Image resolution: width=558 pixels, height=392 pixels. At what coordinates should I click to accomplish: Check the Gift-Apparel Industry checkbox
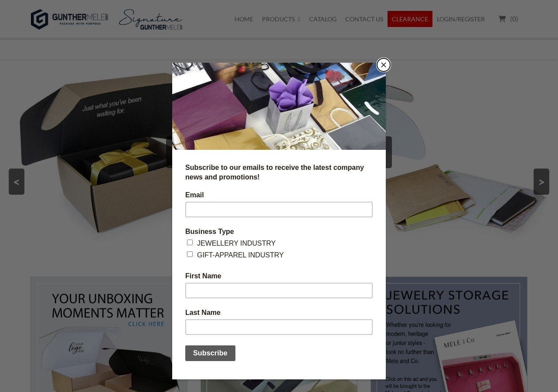point(190,254)
